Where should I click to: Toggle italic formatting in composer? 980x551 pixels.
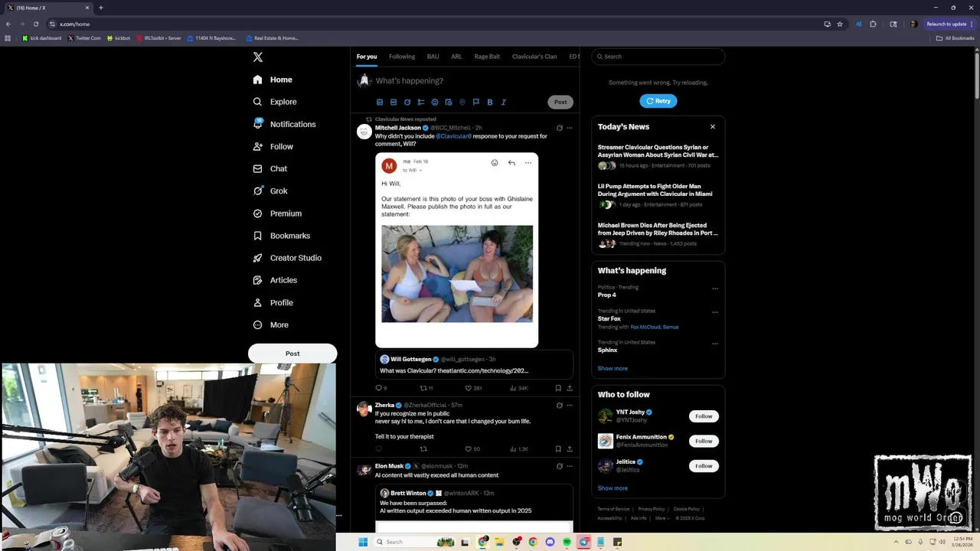504,102
